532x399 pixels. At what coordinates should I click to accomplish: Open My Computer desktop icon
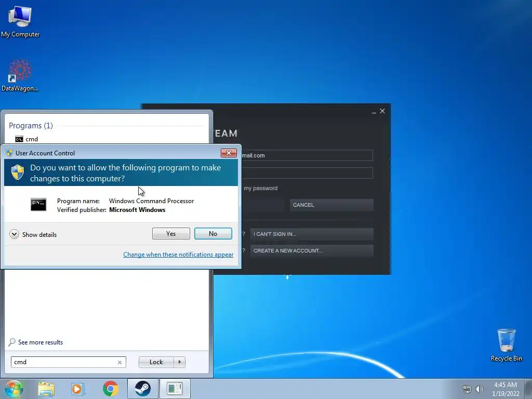(20, 21)
